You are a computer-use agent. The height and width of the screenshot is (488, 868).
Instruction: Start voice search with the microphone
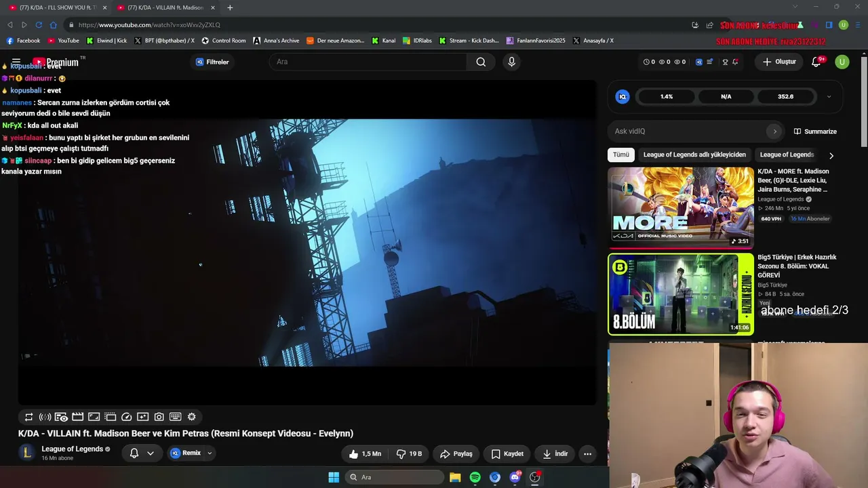tap(511, 62)
